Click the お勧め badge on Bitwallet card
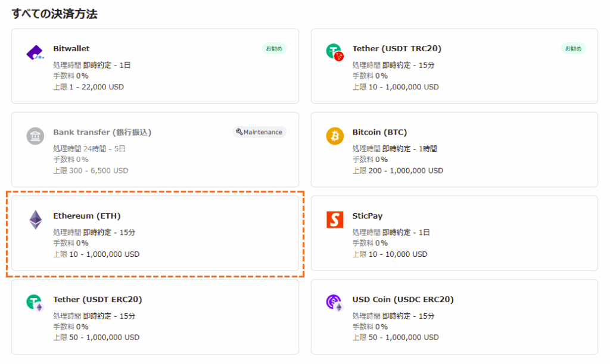Viewport: 610px width, 364px height. [274, 48]
